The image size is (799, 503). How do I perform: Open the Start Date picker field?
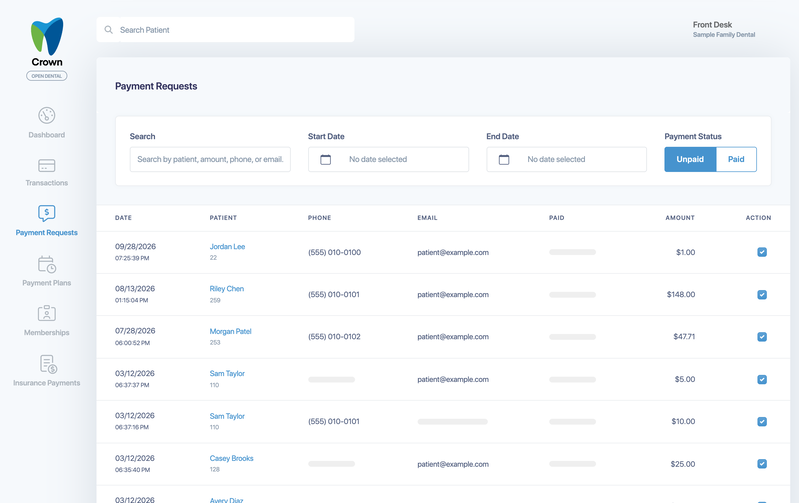coord(388,160)
